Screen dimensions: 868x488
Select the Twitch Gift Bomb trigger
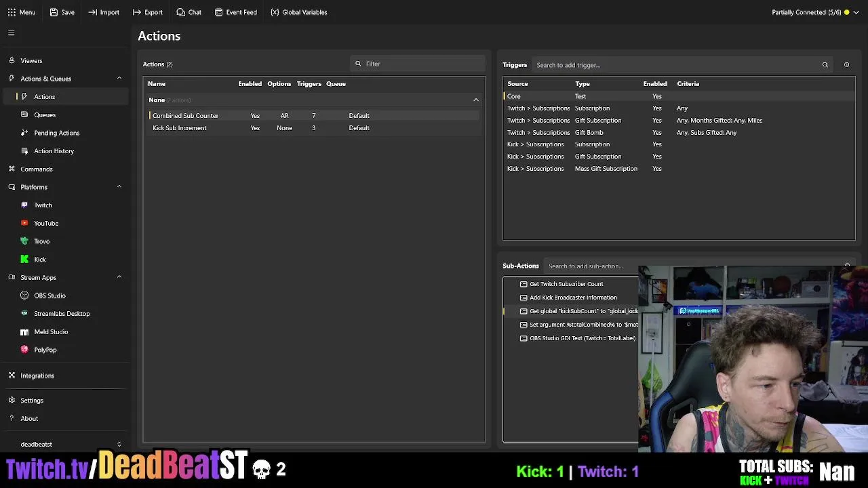[x=679, y=132]
